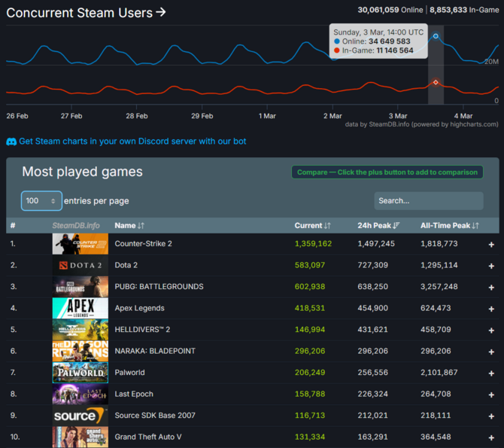Open Concurrent Steam Users heading link
Screen dimensions: 504x448
click(x=86, y=13)
